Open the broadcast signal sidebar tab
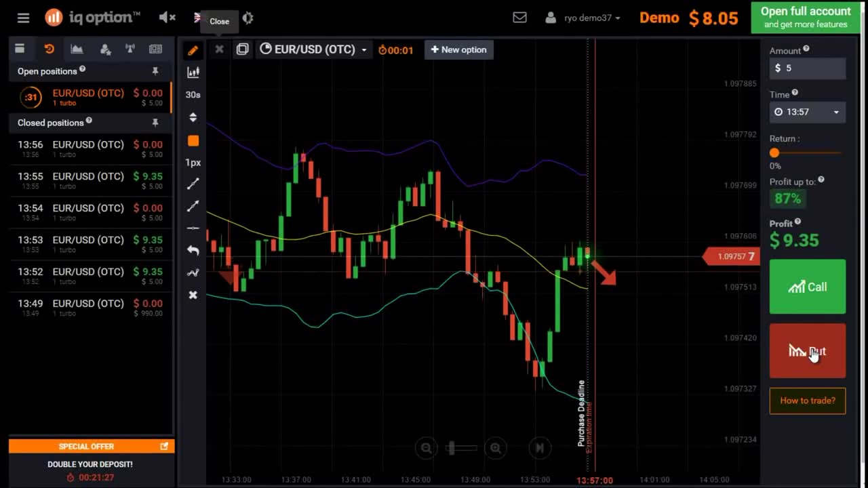Screen dimensions: 868x488 click(130, 49)
